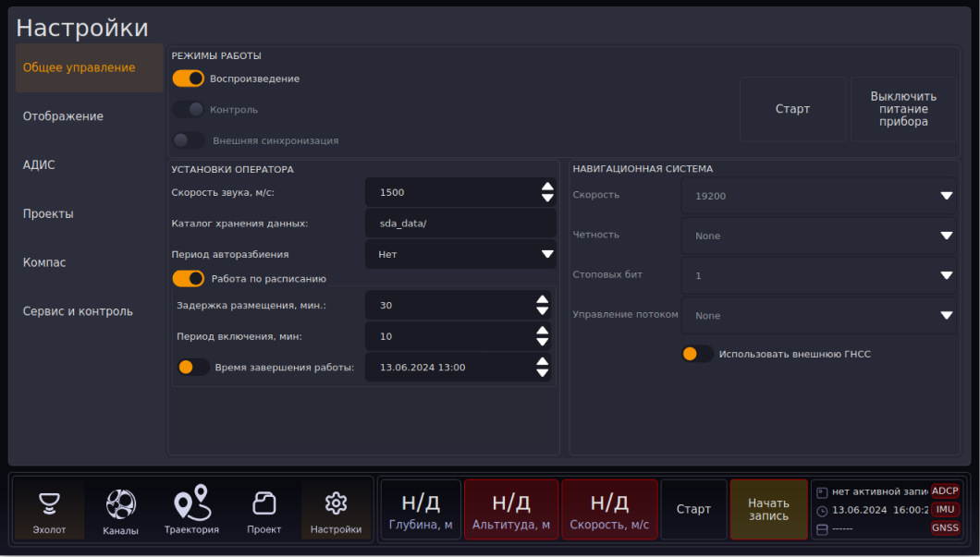Decrease Время завершения работы with down arrow
This screenshot has width=980, height=557.
(543, 373)
